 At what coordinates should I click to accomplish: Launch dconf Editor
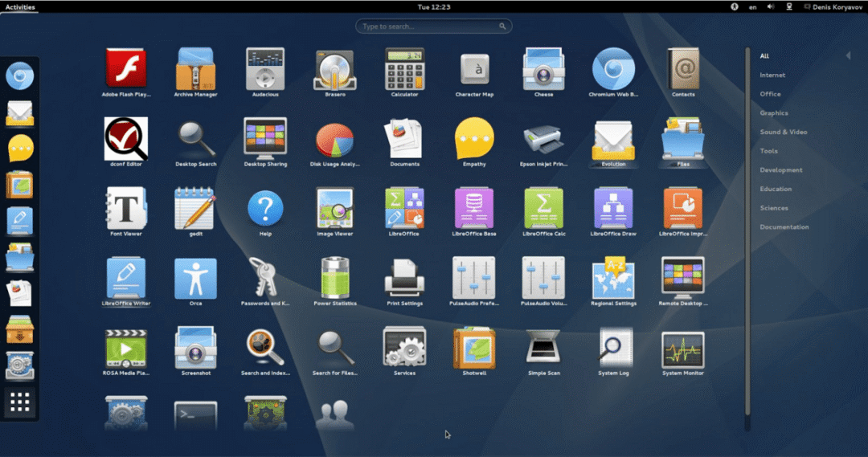pos(126,142)
